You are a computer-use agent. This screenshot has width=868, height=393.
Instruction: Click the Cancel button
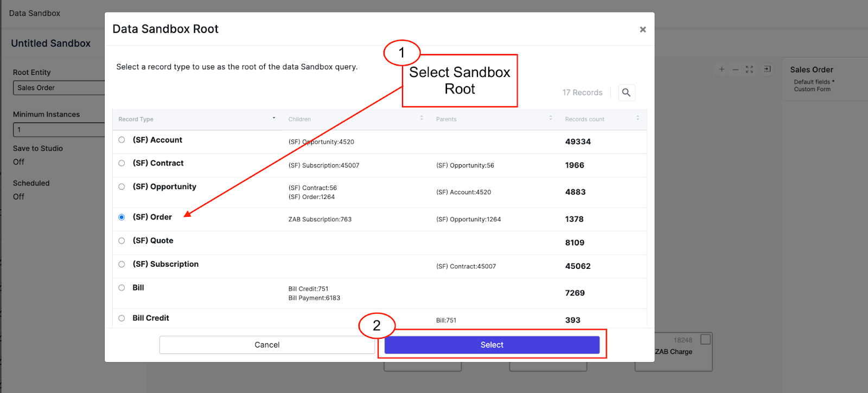point(267,345)
